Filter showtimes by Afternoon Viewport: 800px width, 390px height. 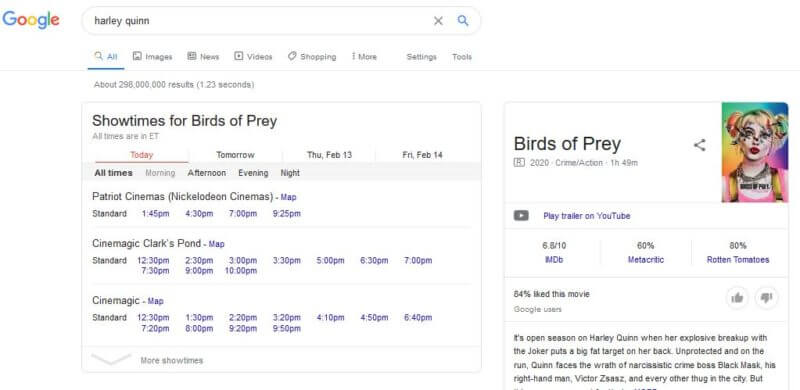207,173
